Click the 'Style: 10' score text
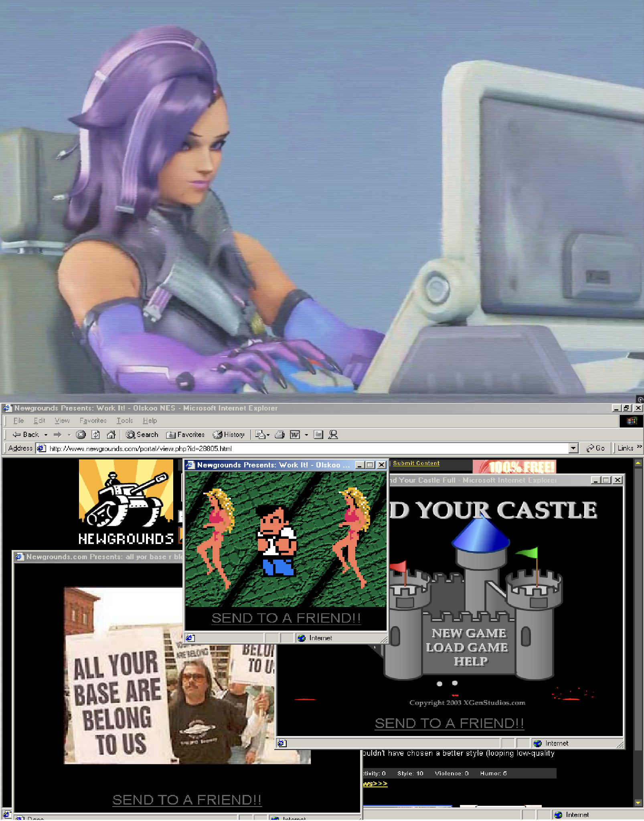 tap(410, 773)
